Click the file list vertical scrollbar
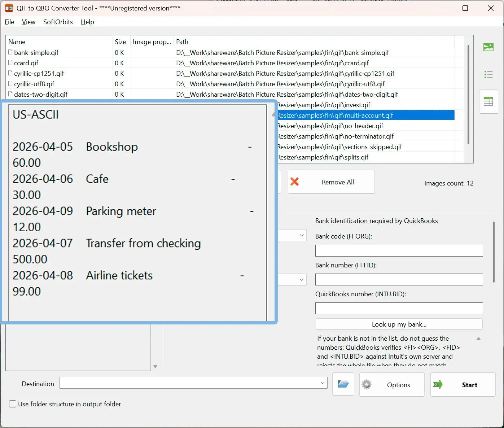Image resolution: width=504 pixels, height=428 pixels. point(468,95)
